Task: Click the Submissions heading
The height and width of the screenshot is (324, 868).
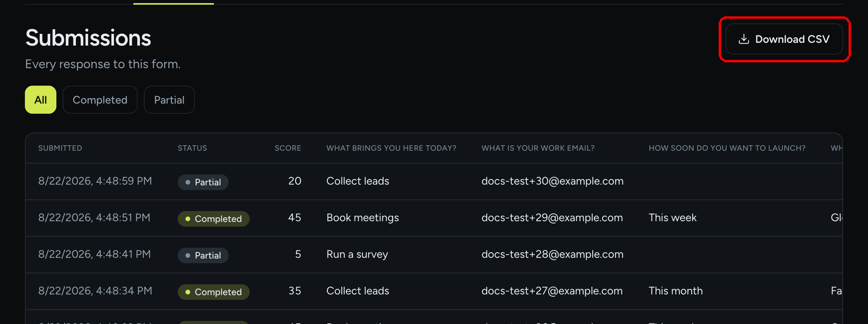Action: pos(88,38)
